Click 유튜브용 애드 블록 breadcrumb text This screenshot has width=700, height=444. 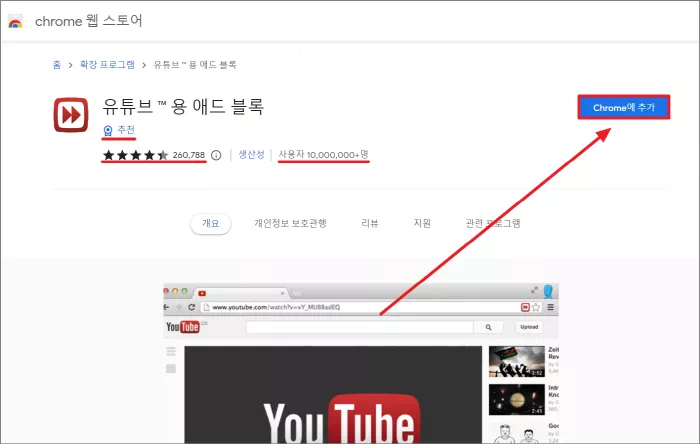195,65
